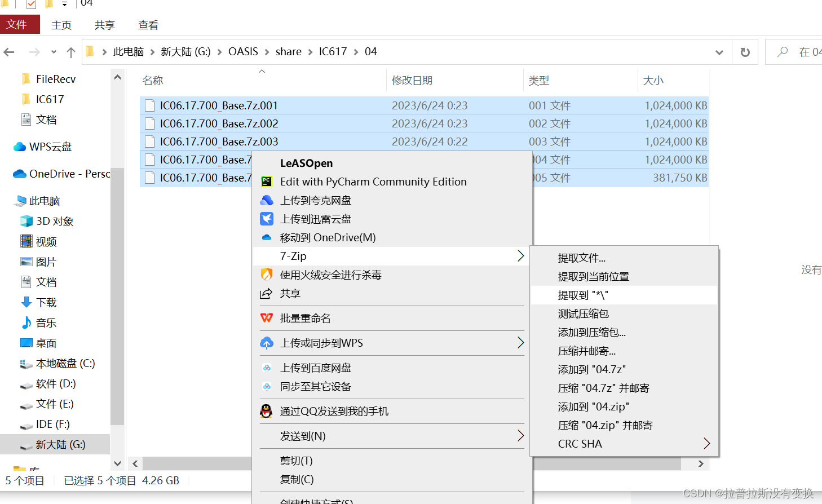Click the Back navigation arrow
The image size is (822, 504).
(x=9, y=51)
